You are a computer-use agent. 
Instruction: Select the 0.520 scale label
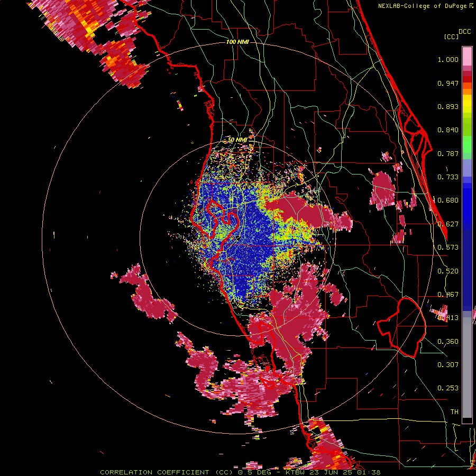click(x=448, y=271)
